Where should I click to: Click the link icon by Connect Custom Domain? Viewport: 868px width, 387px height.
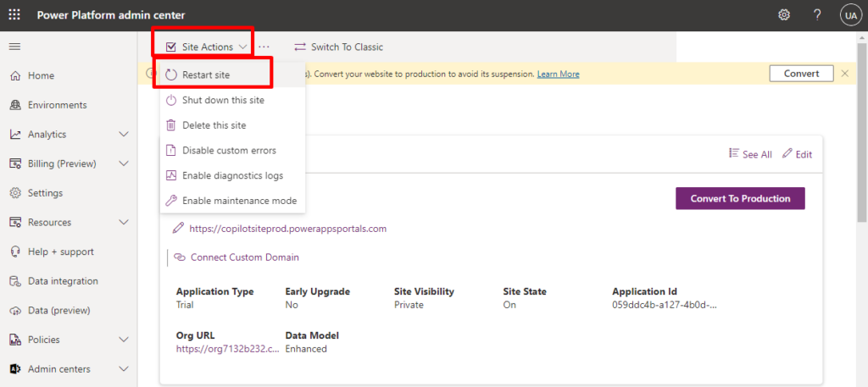pyautogui.click(x=180, y=257)
